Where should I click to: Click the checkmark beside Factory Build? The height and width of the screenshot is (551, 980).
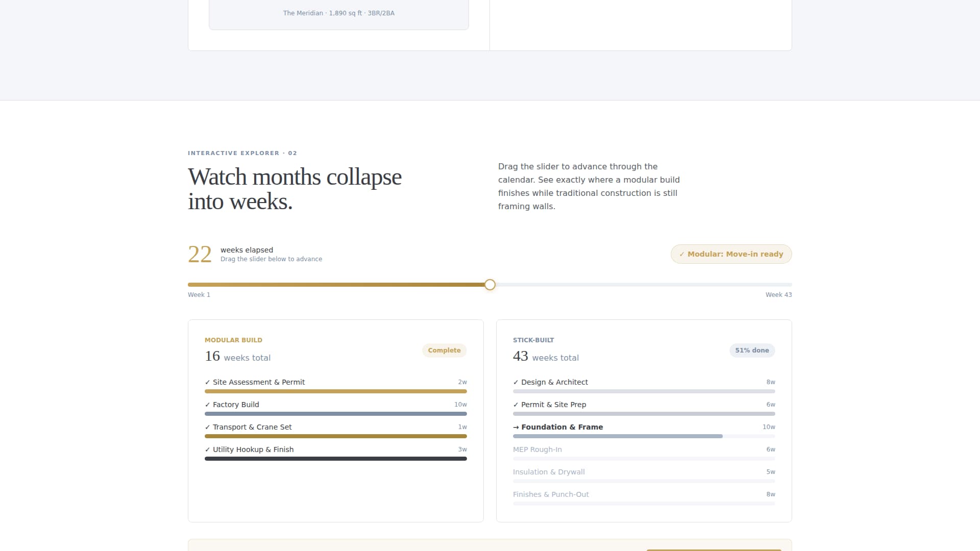(x=207, y=404)
